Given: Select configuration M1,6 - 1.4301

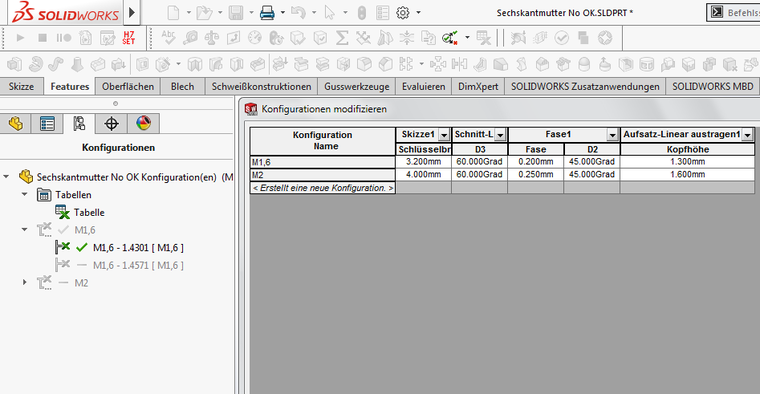Looking at the screenshot, I should 138,248.
